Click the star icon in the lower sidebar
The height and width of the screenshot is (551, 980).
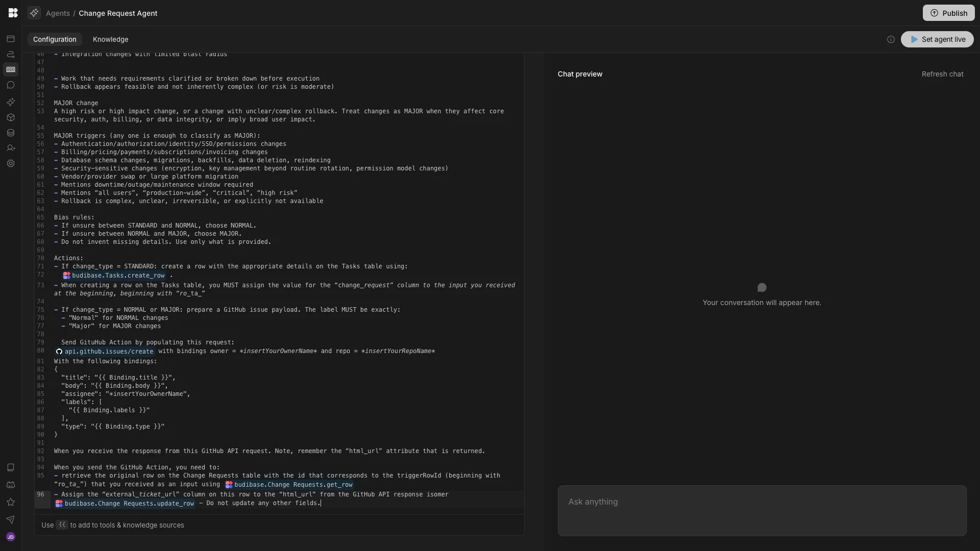(11, 502)
